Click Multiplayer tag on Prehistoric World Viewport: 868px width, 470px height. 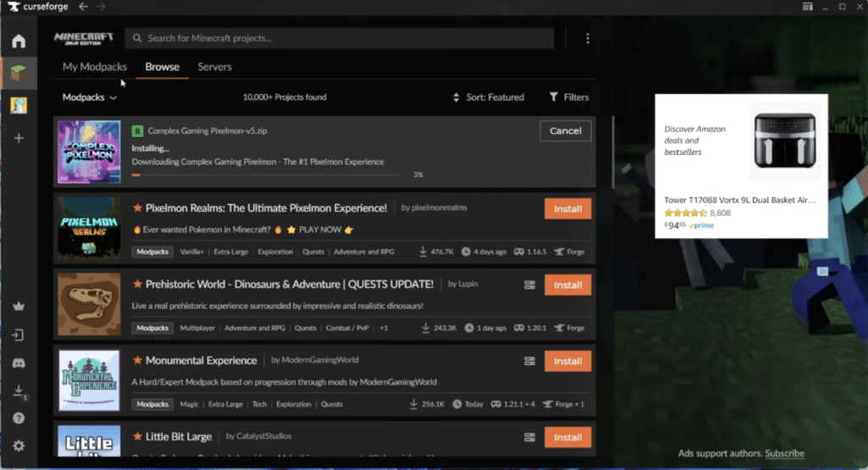click(197, 329)
